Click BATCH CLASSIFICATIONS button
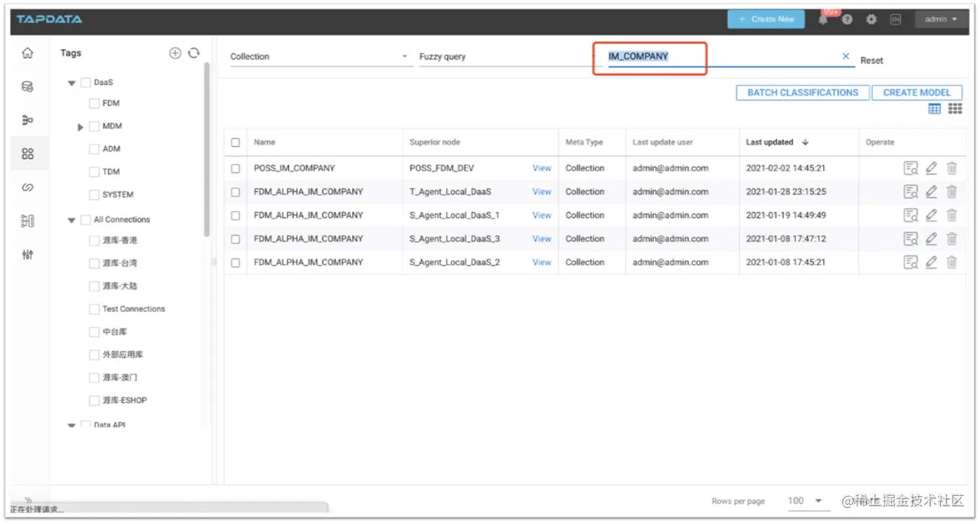The height and width of the screenshot is (524, 980). tap(802, 93)
